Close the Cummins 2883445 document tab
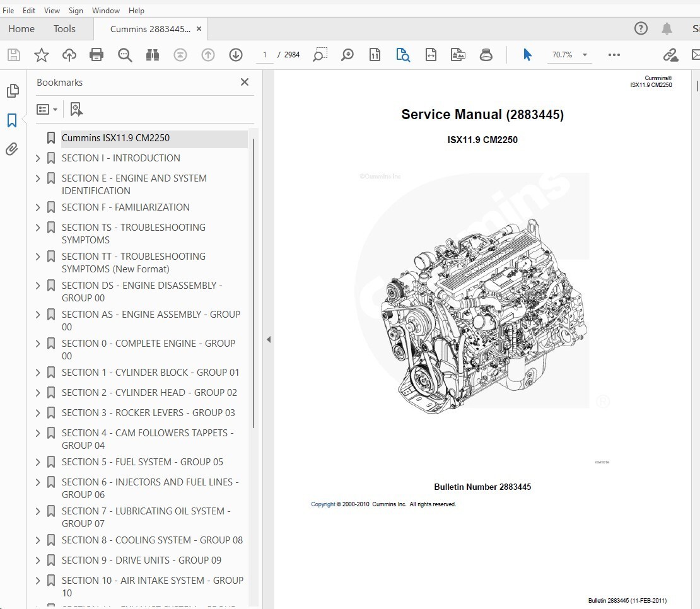Viewport: 700px width, 609px height. point(199,28)
